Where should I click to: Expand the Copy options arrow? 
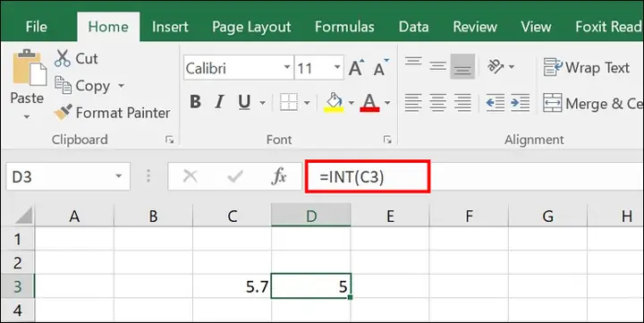pos(121,86)
